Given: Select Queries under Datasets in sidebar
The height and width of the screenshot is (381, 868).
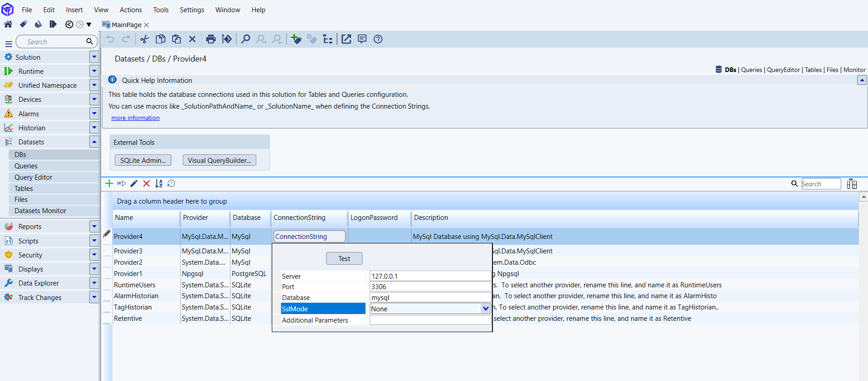Looking at the screenshot, I should click(x=26, y=166).
